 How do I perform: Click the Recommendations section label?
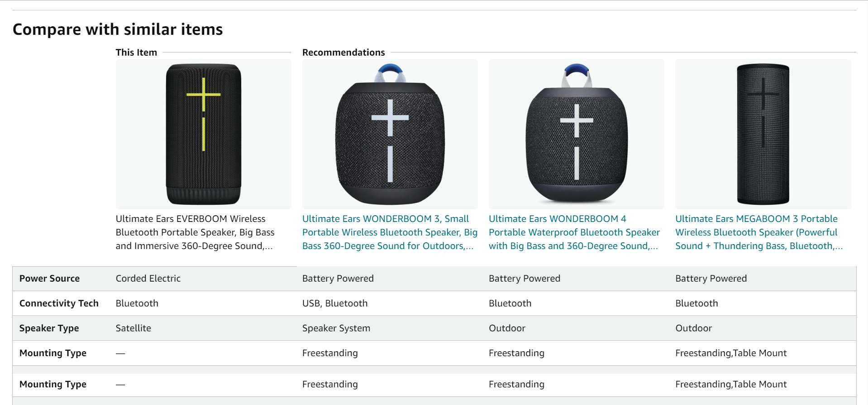click(x=343, y=52)
